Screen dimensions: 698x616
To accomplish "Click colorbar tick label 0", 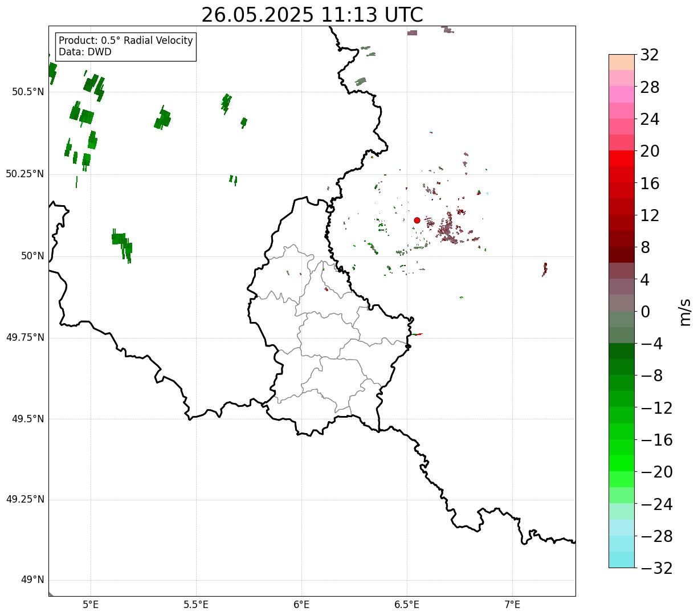I will (x=645, y=312).
